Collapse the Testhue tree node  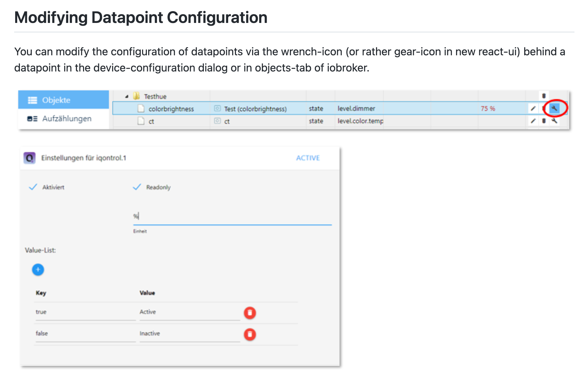click(x=127, y=96)
